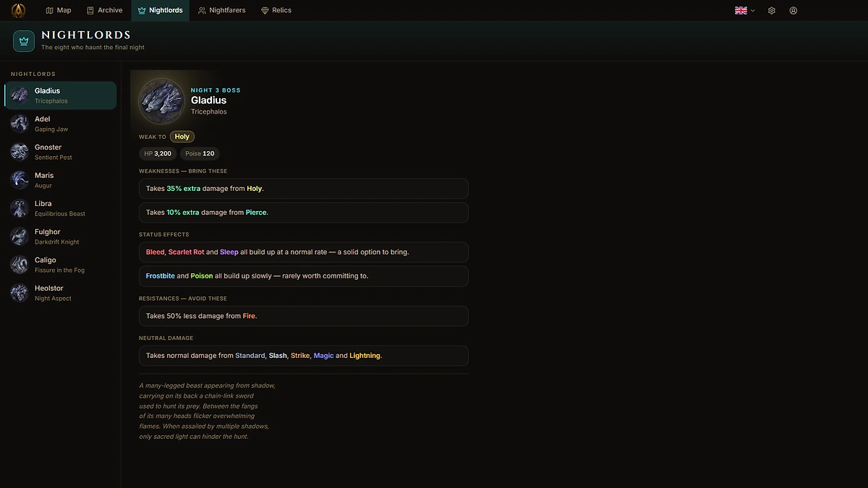Select the Nightlords tab
The width and height of the screenshot is (868, 488).
[x=160, y=10]
